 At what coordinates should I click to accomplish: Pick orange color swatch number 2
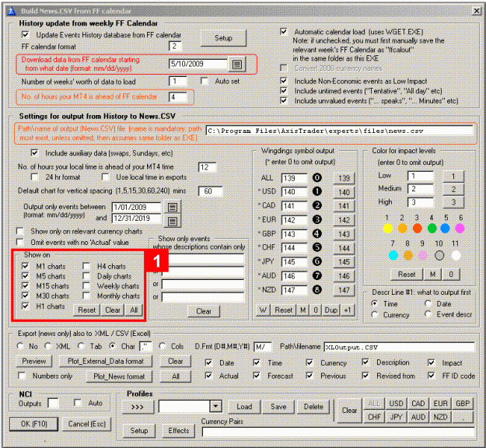pos(402,229)
